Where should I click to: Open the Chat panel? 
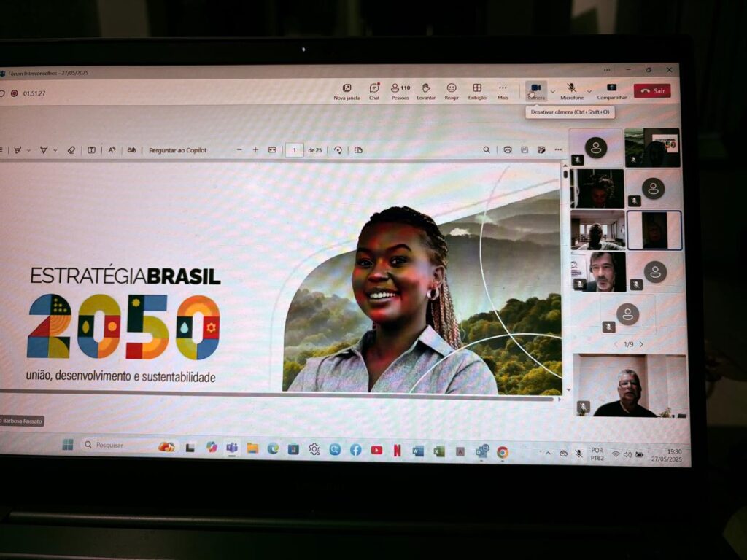(x=374, y=91)
